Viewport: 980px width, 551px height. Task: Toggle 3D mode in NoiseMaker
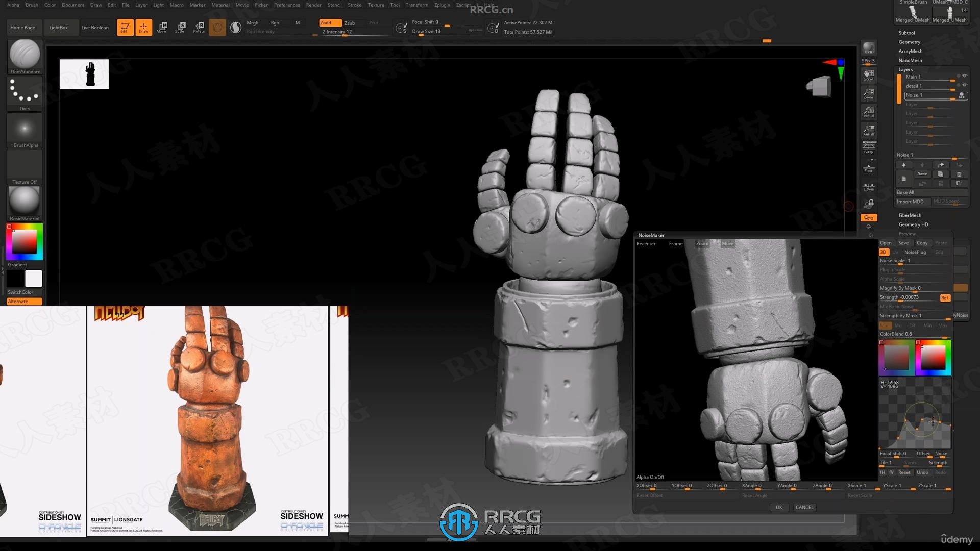tap(884, 252)
